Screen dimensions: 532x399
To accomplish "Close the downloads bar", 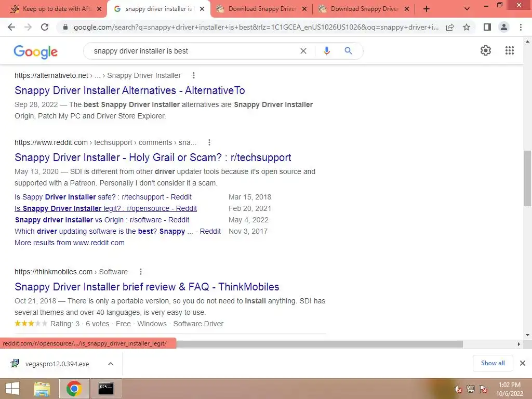I will click(x=523, y=363).
